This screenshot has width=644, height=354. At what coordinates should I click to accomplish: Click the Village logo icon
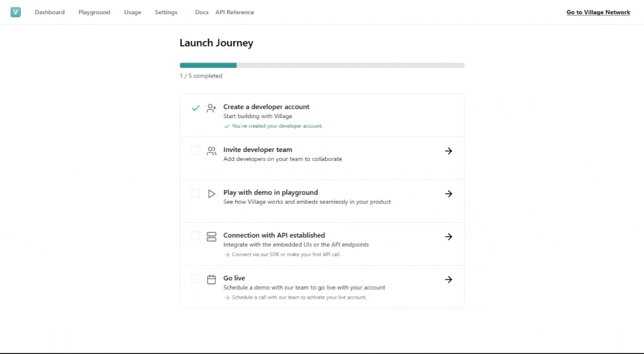[16, 12]
